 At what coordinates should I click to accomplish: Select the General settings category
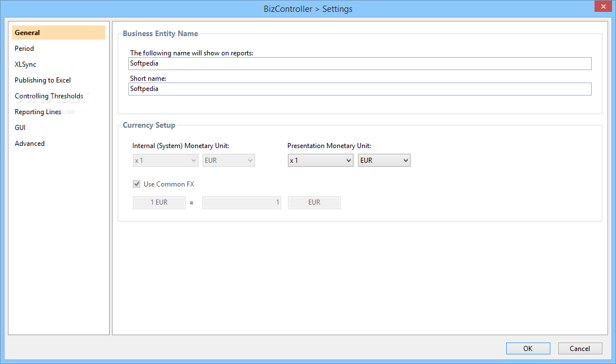(58, 33)
